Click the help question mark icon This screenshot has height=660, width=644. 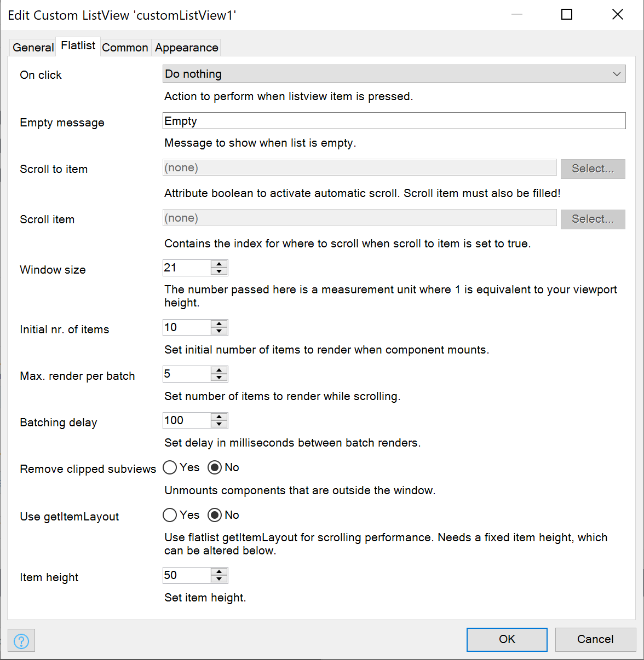pyautogui.click(x=21, y=640)
